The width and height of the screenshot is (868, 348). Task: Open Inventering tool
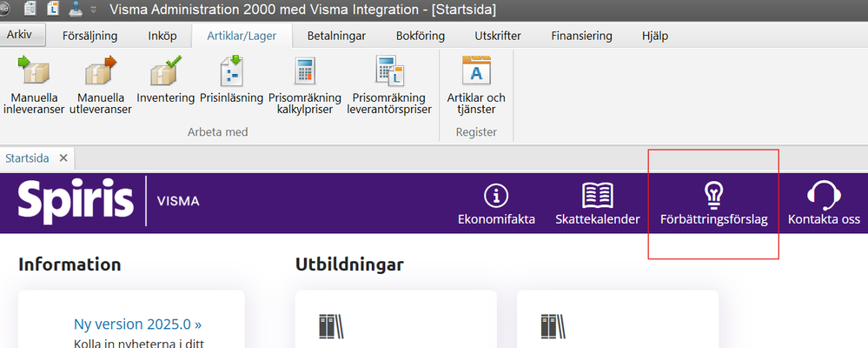165,79
